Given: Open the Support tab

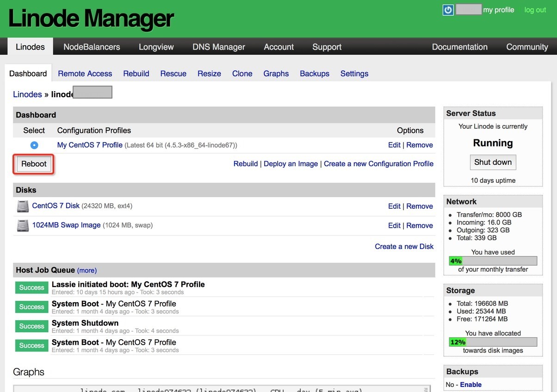Looking at the screenshot, I should (x=327, y=47).
